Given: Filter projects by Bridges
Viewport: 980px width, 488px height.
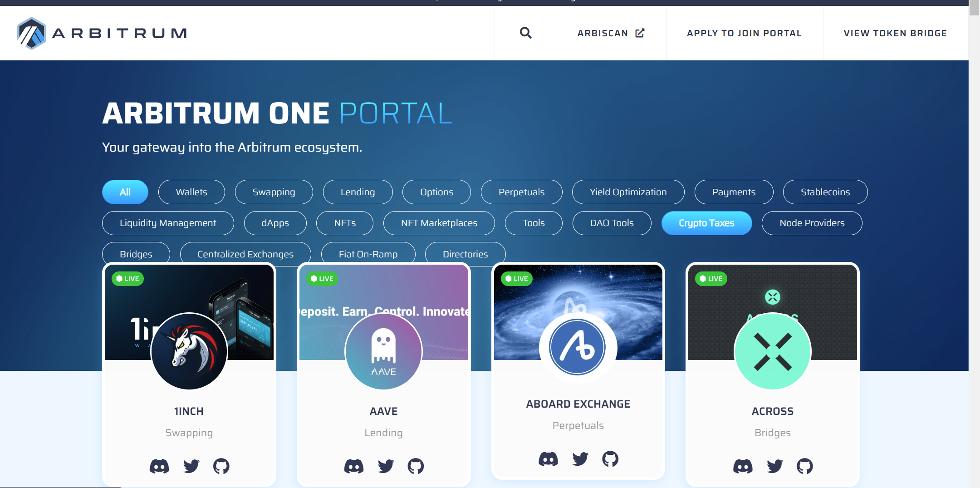Looking at the screenshot, I should [x=136, y=253].
